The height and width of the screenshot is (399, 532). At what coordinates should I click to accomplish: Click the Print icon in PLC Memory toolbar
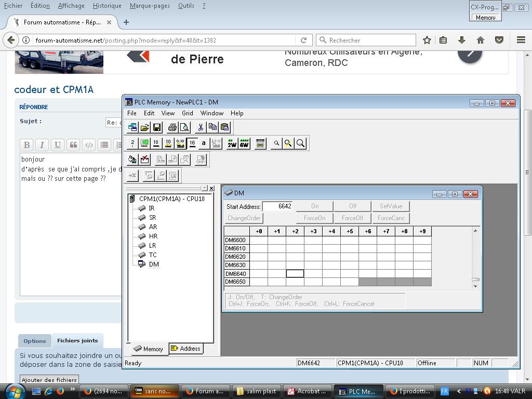click(172, 127)
